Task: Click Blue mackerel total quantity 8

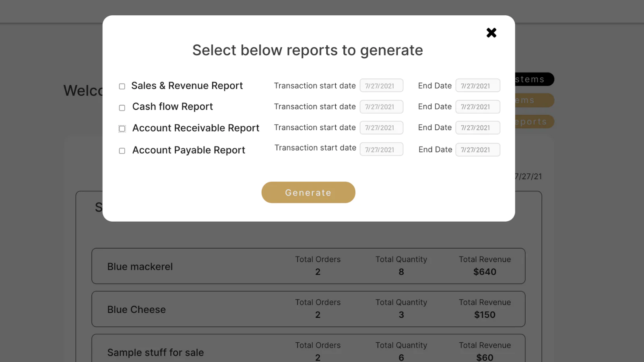Action: click(401, 272)
